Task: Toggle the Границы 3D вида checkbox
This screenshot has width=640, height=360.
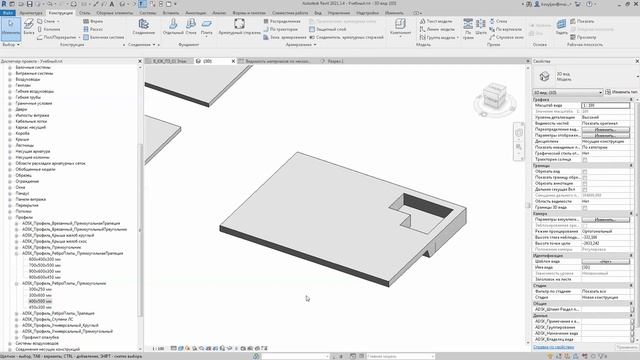Action: point(584,208)
